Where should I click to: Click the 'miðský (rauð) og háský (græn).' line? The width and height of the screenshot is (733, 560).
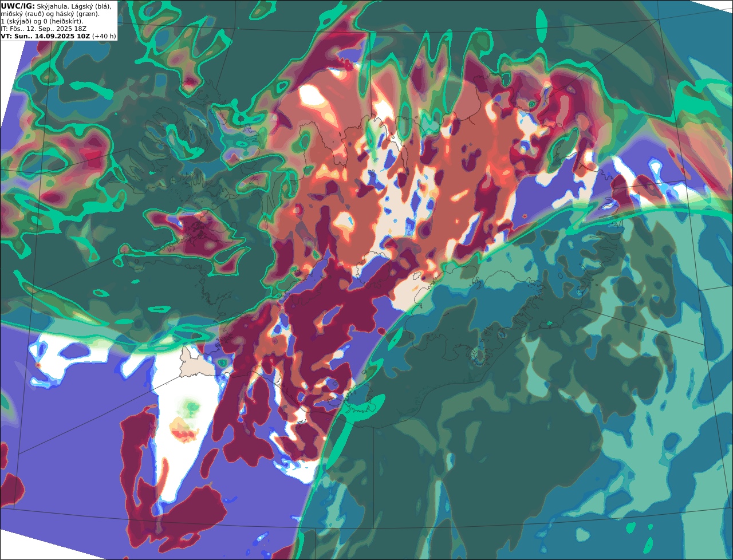click(50, 14)
